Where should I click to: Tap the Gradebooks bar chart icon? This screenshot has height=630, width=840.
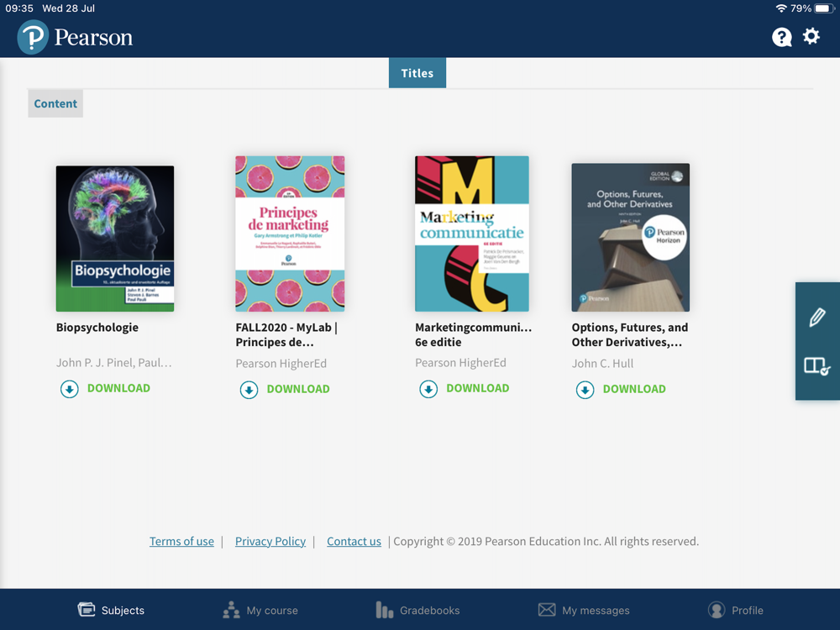(384, 610)
